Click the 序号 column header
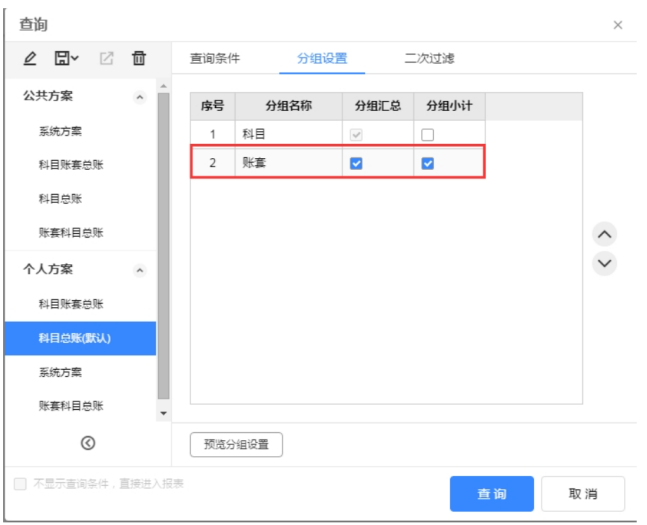The height and width of the screenshot is (525, 647). pos(213,106)
